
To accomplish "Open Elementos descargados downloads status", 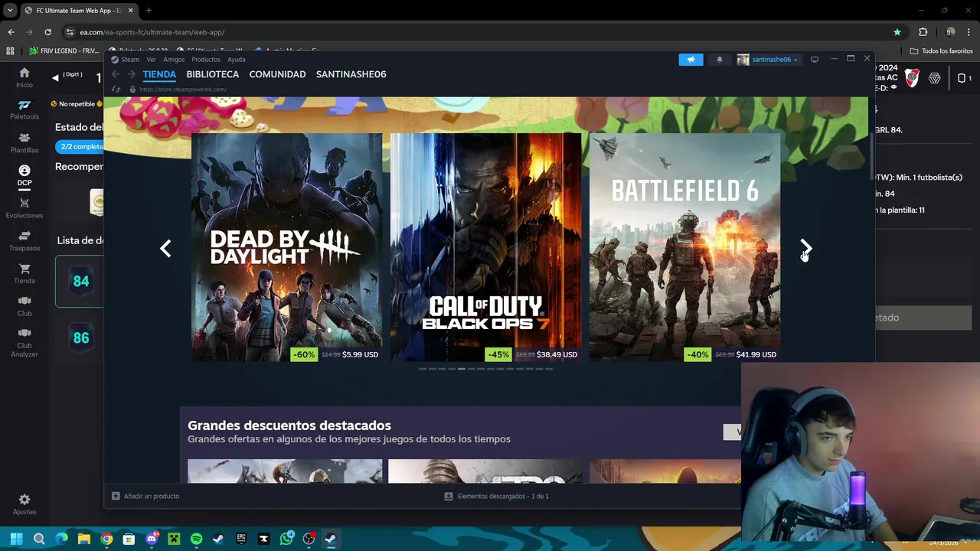I will coord(497,496).
